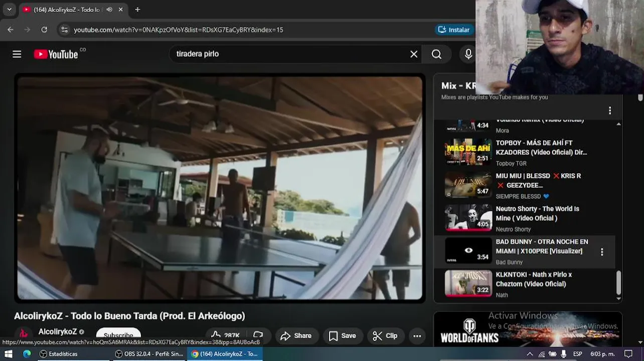Viewport: 644px width, 361px height.
Task: Play TOPBOY - MÁS DE AHÍ thumbnail
Action: [x=468, y=151]
